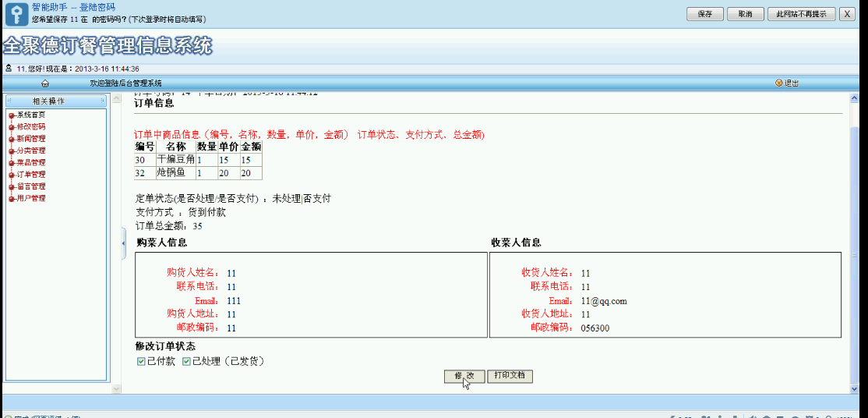Click the main page vertical scrollbar thumb
This screenshot has width=868, height=418.
coord(854,255)
